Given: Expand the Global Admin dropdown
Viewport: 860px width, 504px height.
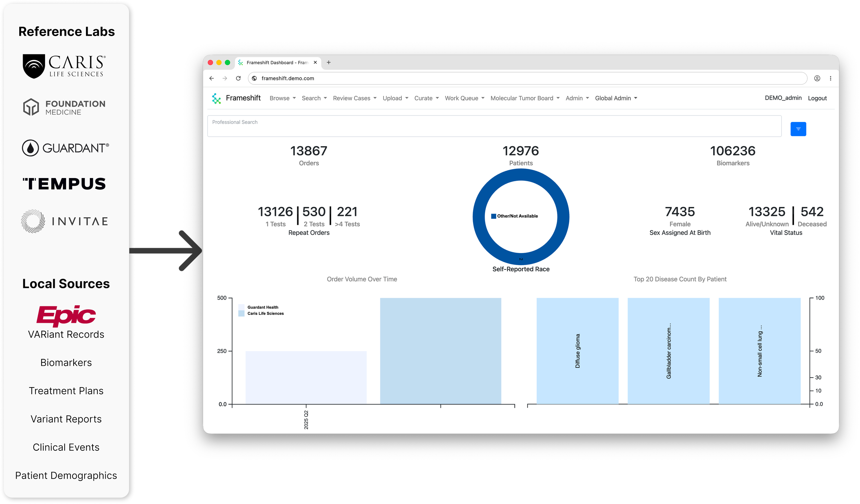Looking at the screenshot, I should 616,98.
